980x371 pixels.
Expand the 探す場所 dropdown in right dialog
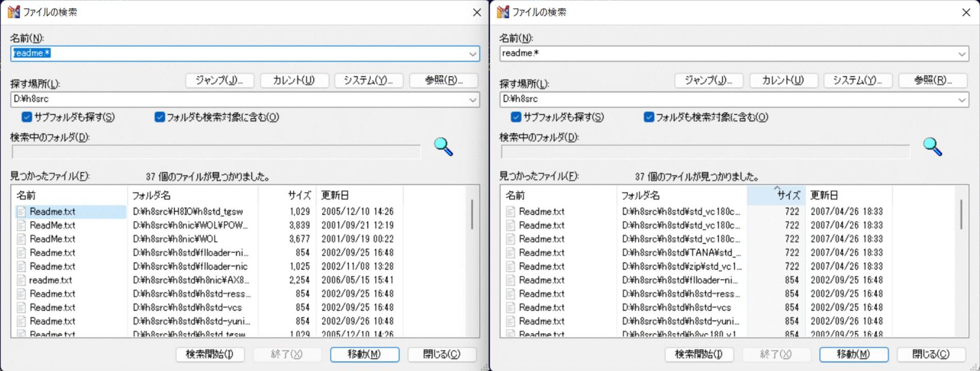961,99
